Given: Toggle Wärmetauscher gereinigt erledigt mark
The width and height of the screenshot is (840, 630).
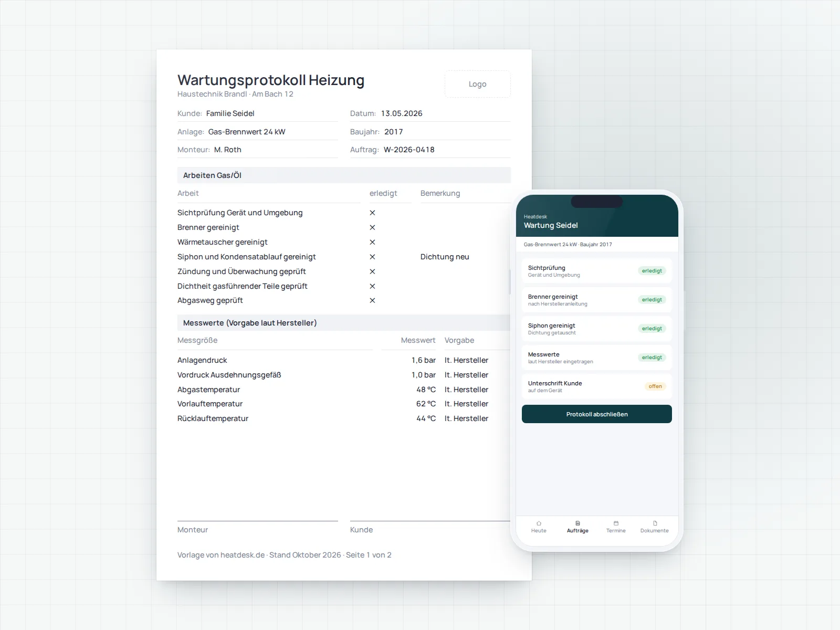Looking at the screenshot, I should coord(372,242).
